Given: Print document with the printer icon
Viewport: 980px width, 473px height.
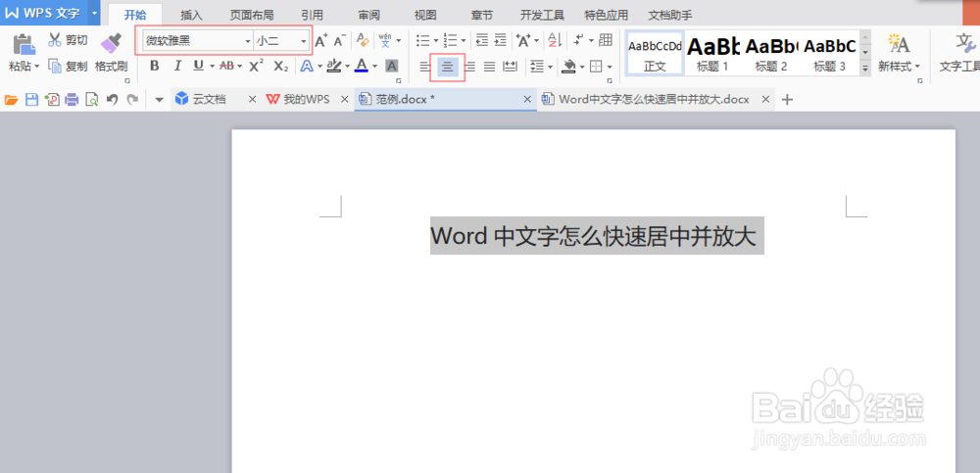Looking at the screenshot, I should (72, 99).
